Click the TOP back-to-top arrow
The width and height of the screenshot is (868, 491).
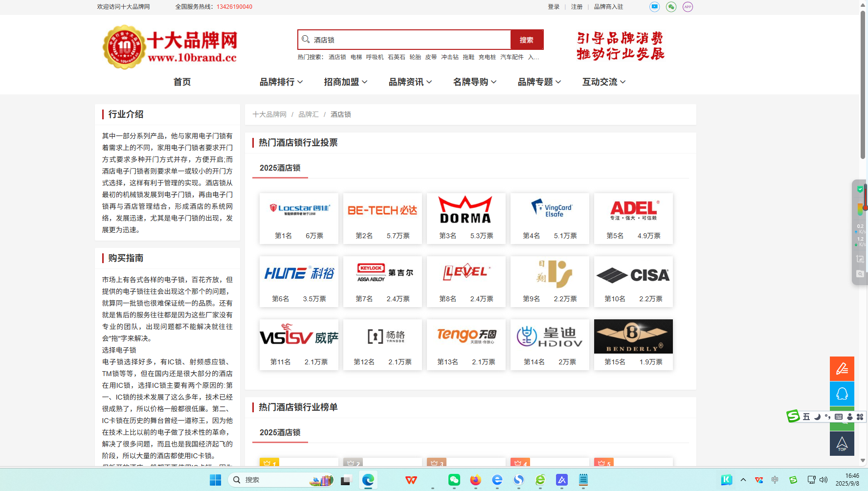(842, 444)
